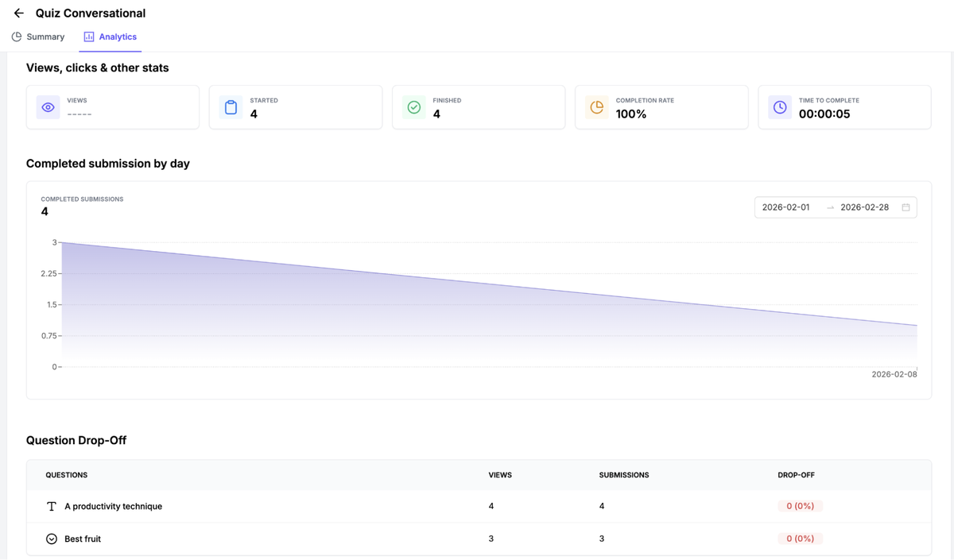Click the Views eye icon

pyautogui.click(x=48, y=106)
